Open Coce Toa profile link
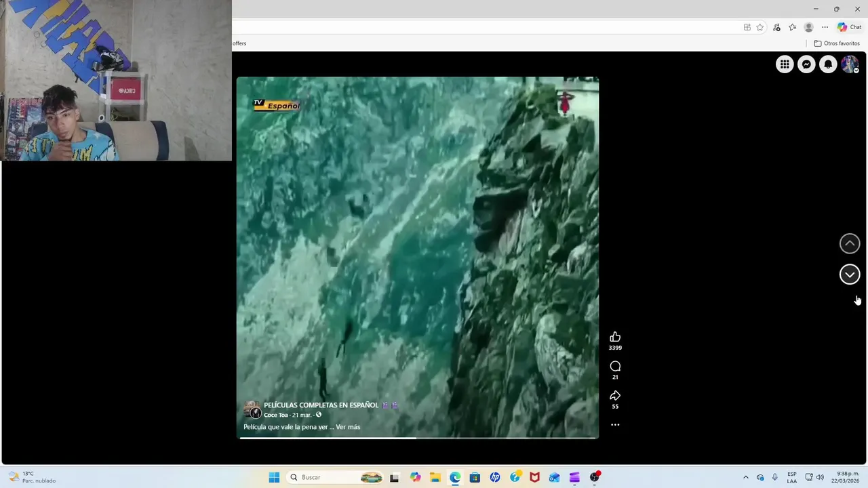 coord(276,415)
